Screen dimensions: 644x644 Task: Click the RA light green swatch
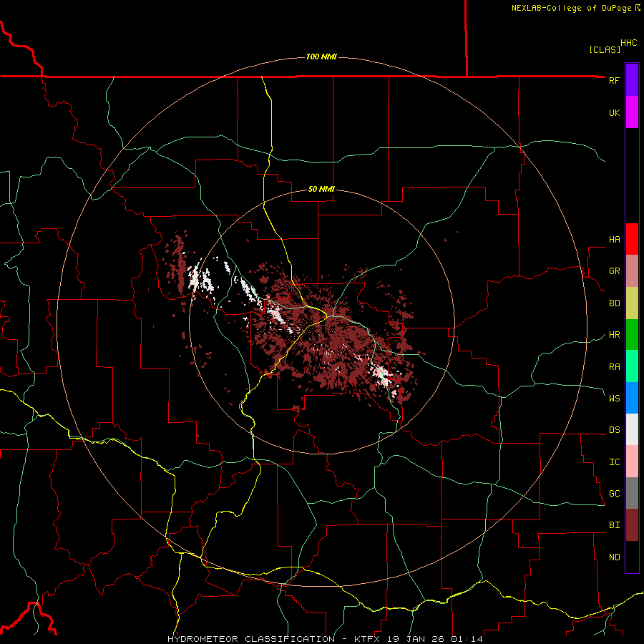coord(632,366)
